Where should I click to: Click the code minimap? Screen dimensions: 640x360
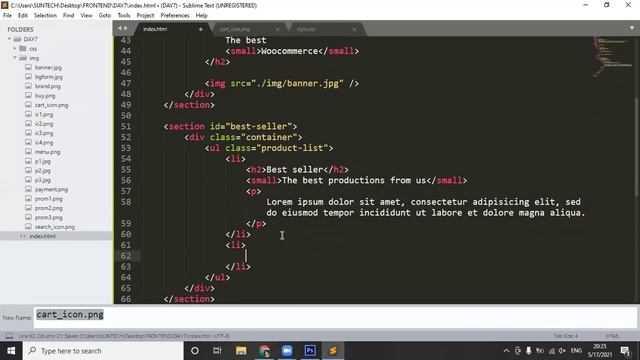(613, 56)
